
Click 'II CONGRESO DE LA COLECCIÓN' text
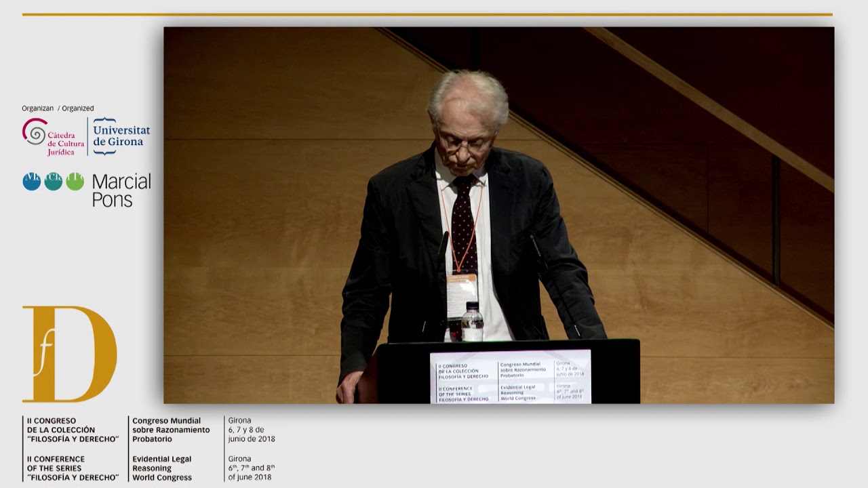(x=73, y=430)
